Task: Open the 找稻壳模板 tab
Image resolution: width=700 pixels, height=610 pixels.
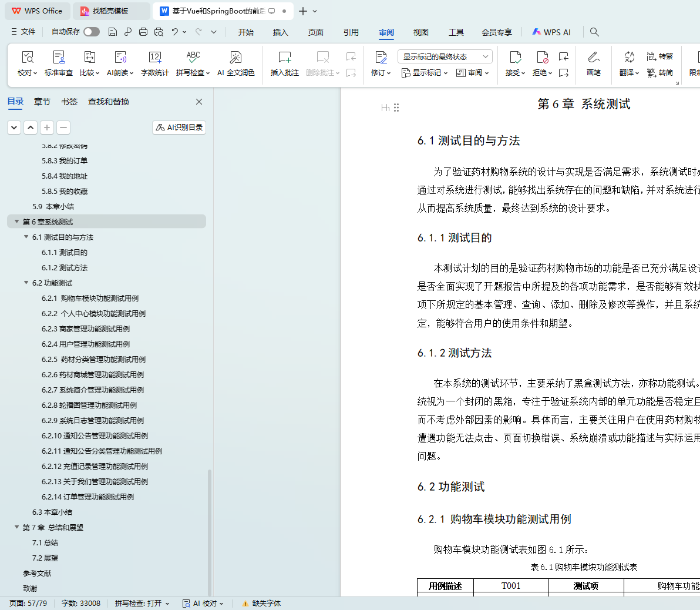Action: click(110, 11)
